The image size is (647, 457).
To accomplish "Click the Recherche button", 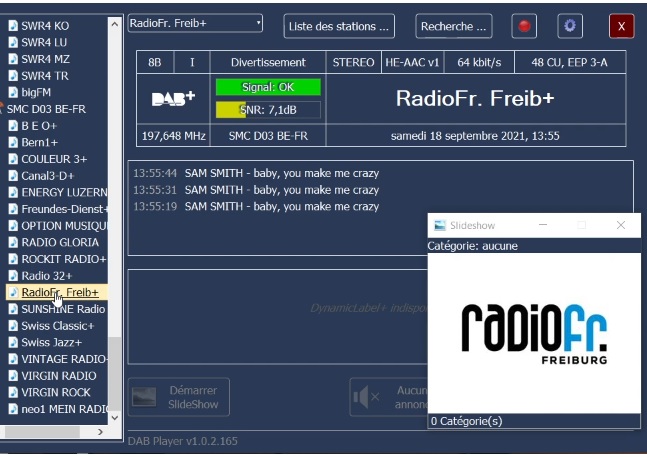I will (453, 26).
